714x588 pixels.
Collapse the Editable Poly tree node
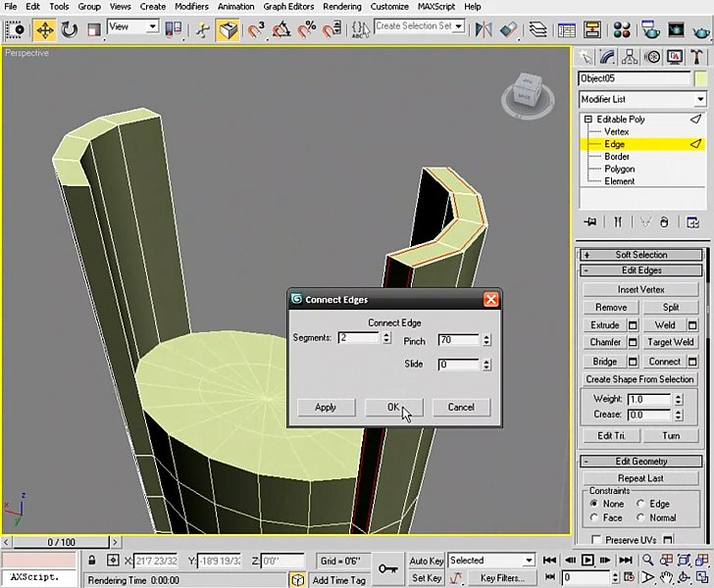588,120
